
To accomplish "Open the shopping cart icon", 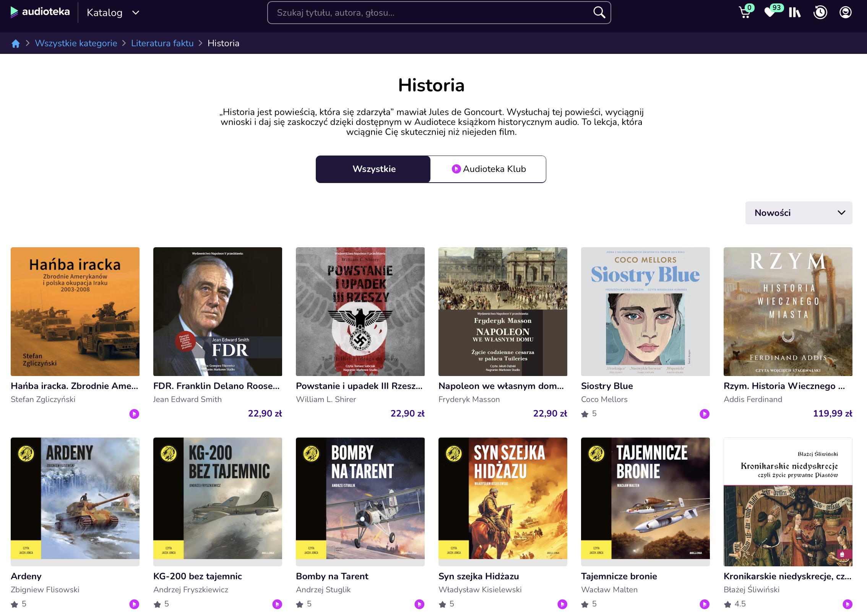I will 744,13.
